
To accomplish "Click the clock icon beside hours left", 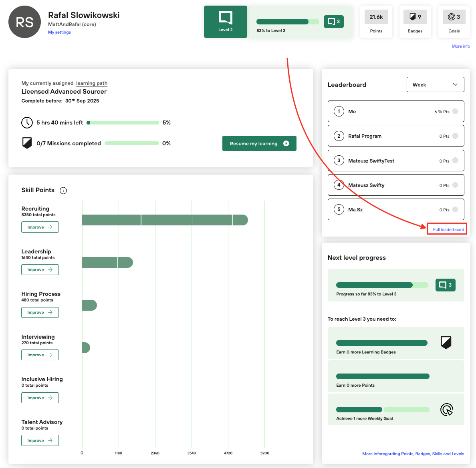I will click(x=27, y=123).
